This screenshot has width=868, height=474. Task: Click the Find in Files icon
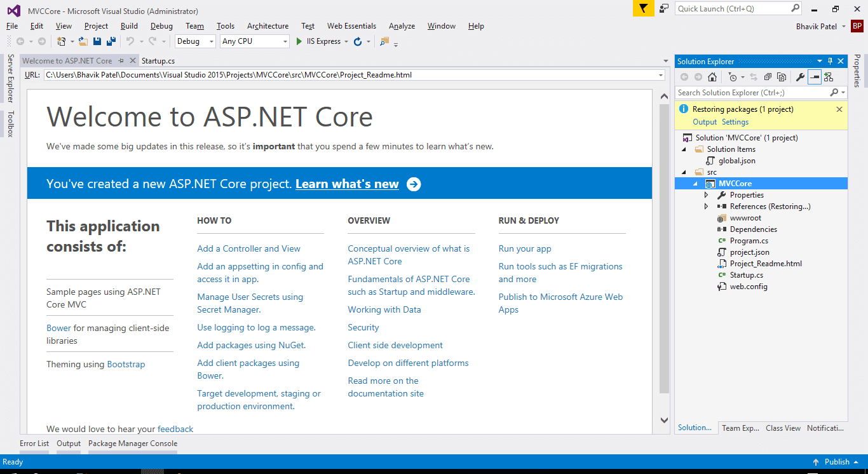[x=384, y=41]
